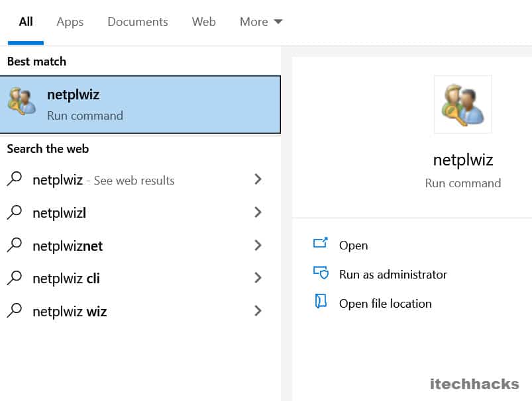The width and height of the screenshot is (532, 401).
Task: Open the Web search tab
Action: [x=203, y=21]
